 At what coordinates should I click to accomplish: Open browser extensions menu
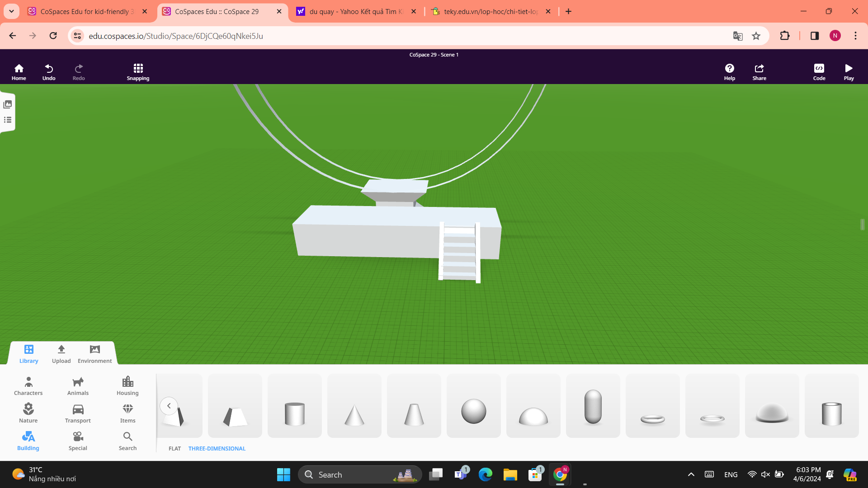click(785, 36)
